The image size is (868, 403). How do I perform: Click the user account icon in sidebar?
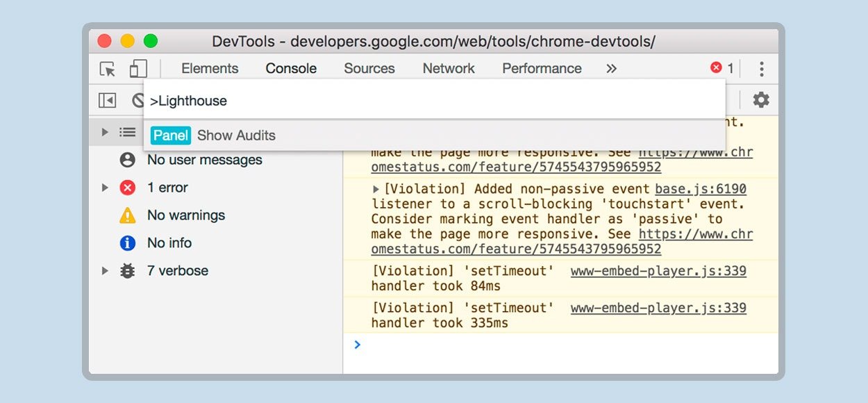[x=127, y=160]
